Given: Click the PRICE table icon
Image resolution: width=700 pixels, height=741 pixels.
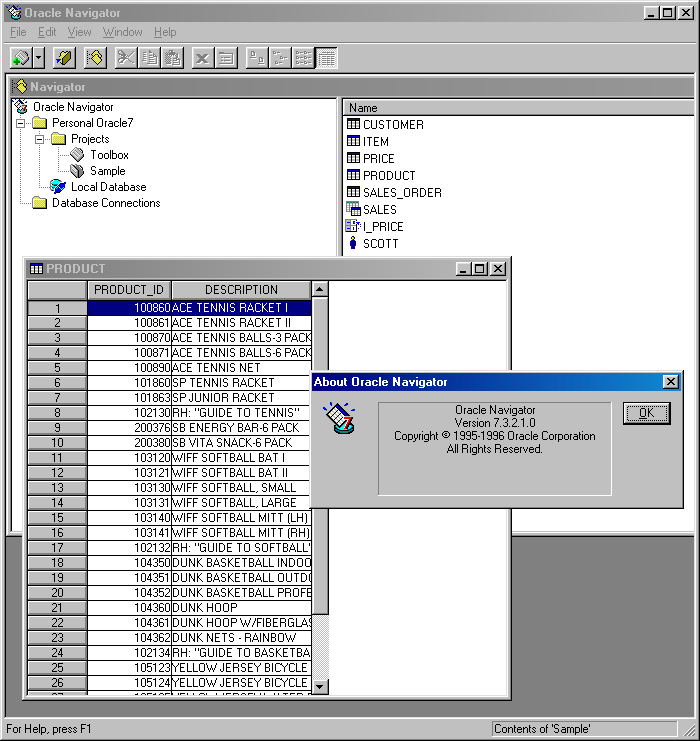Looking at the screenshot, I should [x=353, y=158].
